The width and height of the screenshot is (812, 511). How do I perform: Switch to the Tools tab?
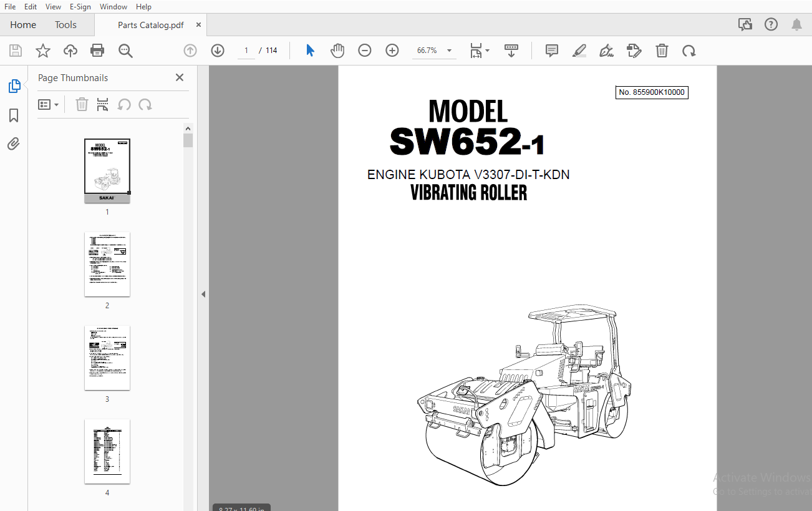coord(65,25)
